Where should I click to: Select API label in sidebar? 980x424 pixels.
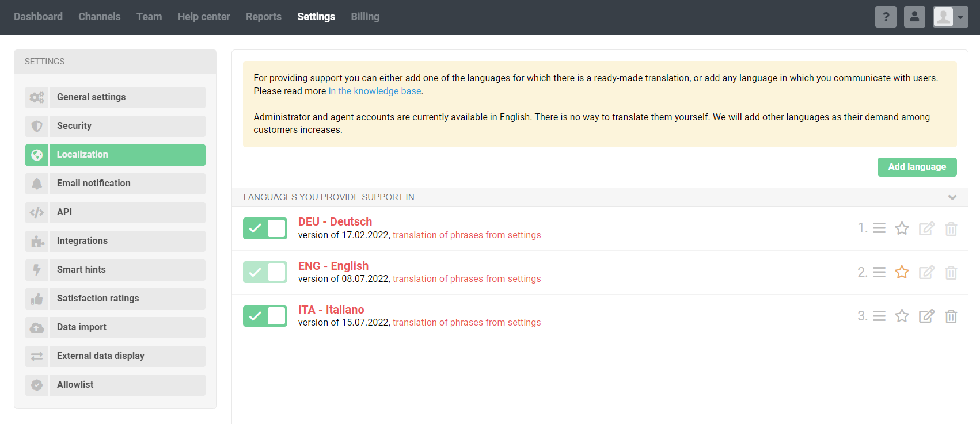64,212
